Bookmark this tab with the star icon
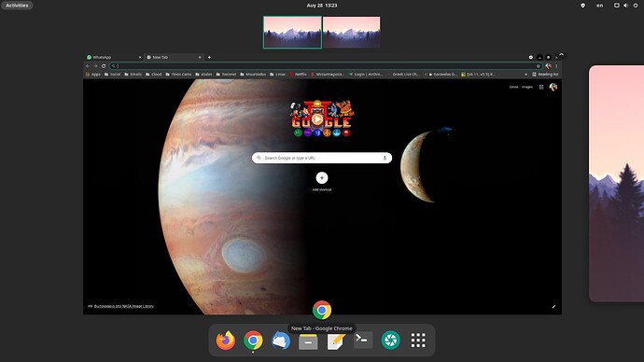The height and width of the screenshot is (362, 644). 538,65
